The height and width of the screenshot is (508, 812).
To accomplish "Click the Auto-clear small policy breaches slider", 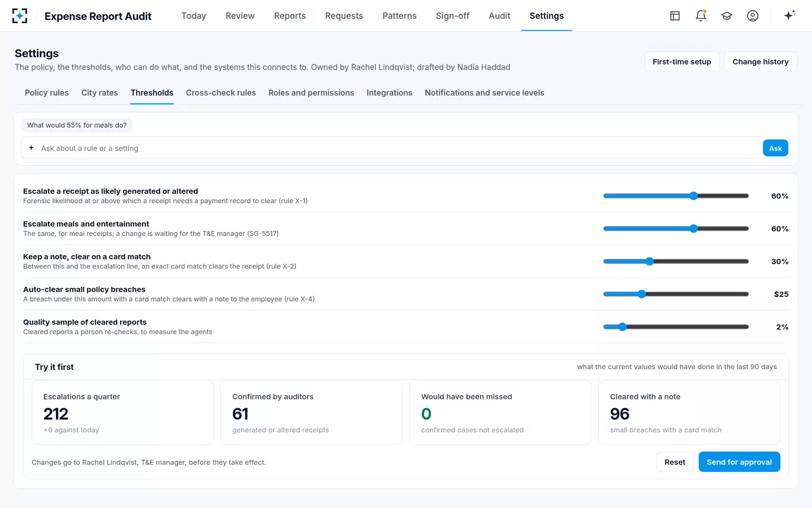I will [676, 294].
